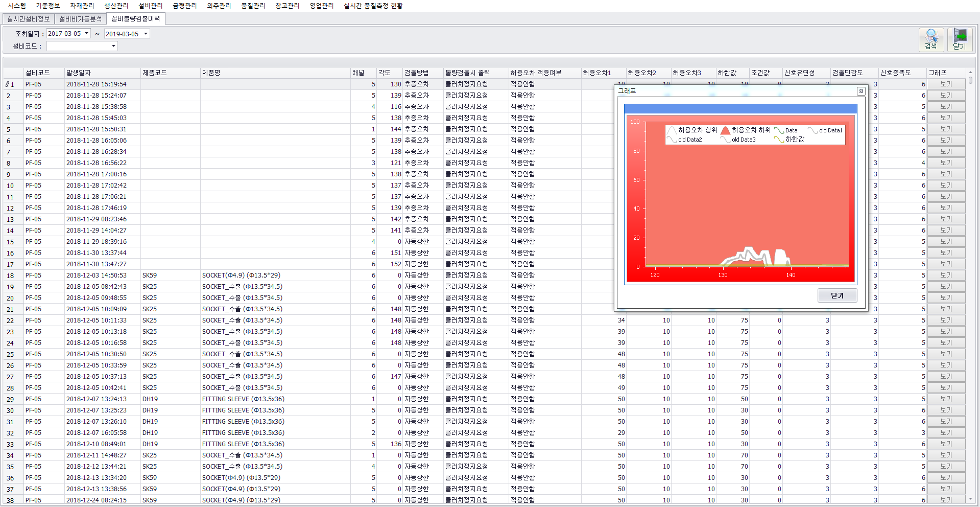Expand the 설비코드 combo box

click(113, 46)
